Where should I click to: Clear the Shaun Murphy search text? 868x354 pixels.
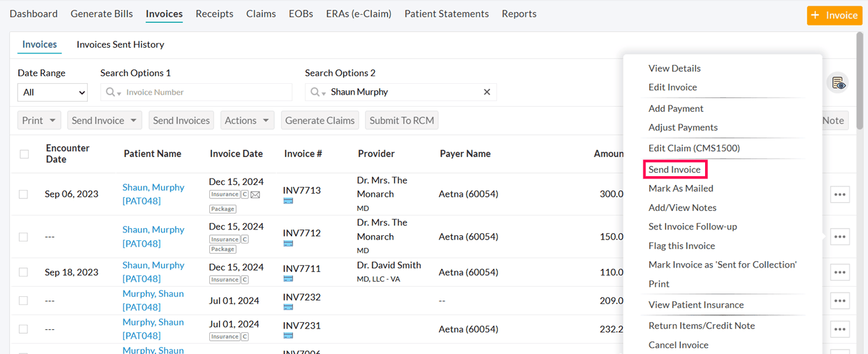pos(487,92)
